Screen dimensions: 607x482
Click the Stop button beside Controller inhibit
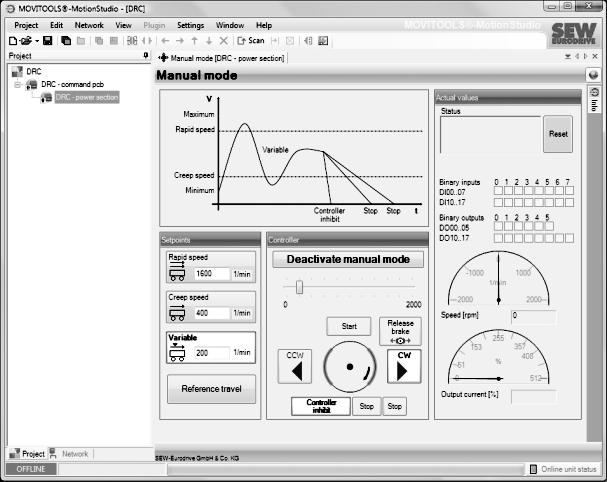tap(366, 406)
